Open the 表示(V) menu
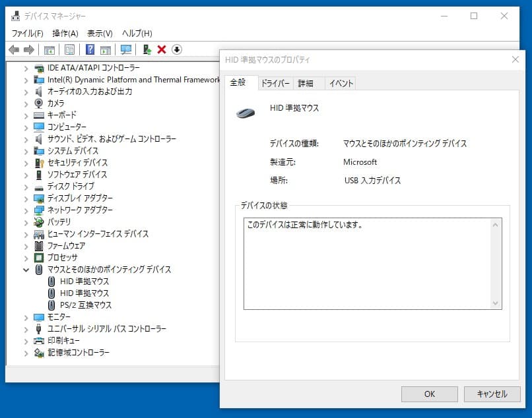The image size is (532, 418). click(100, 33)
